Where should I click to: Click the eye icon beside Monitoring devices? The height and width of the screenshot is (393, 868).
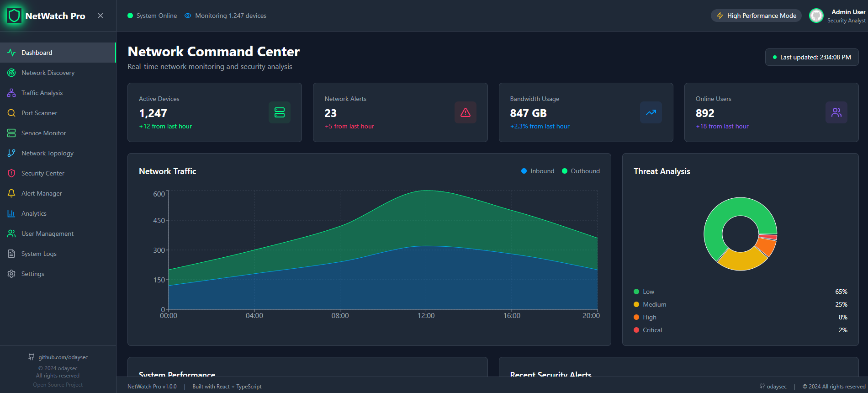[x=188, y=16]
